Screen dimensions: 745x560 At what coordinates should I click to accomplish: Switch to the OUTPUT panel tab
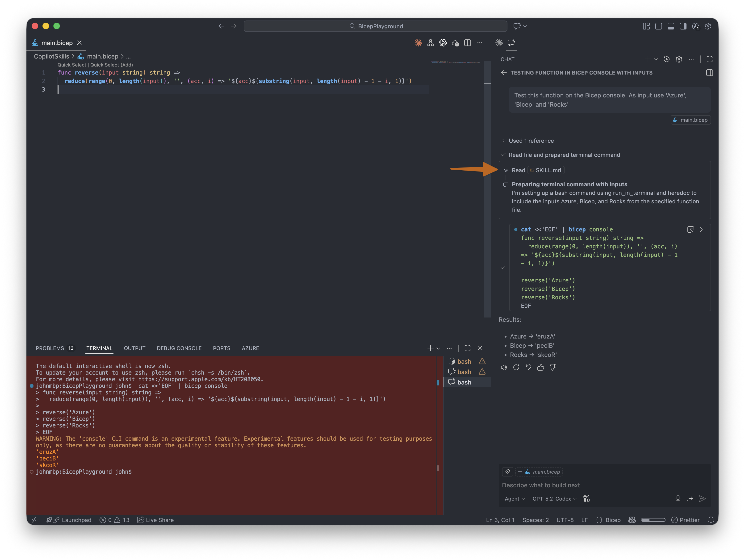coord(134,348)
